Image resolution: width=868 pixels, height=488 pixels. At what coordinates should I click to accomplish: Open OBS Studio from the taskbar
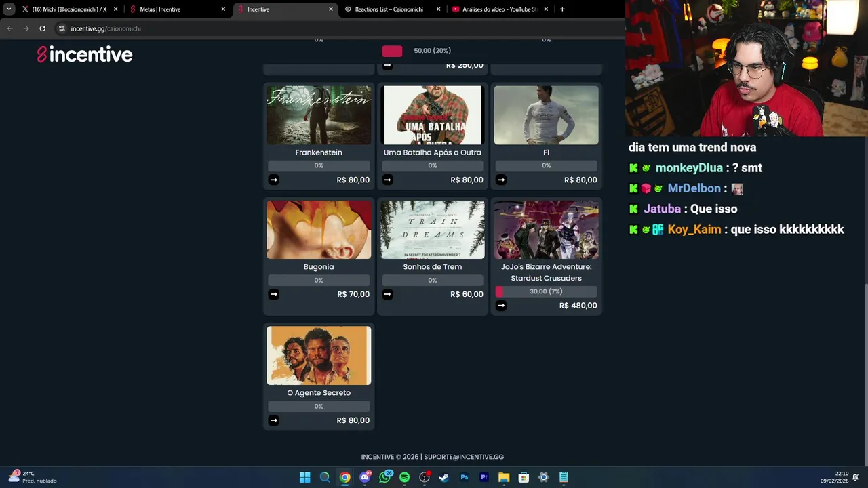425,477
